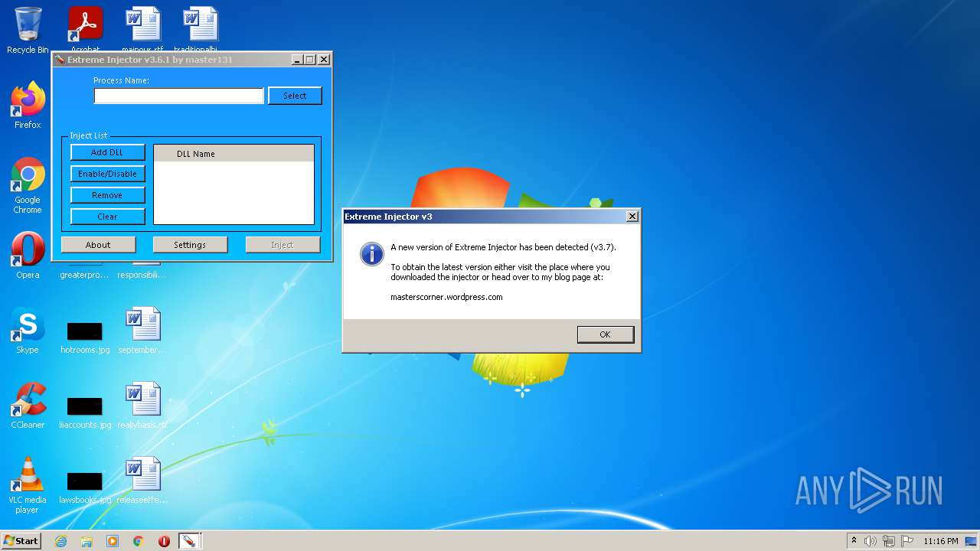Screen dimensions: 980x551
Task: Click the Enable/Disable button
Action: click(x=107, y=174)
